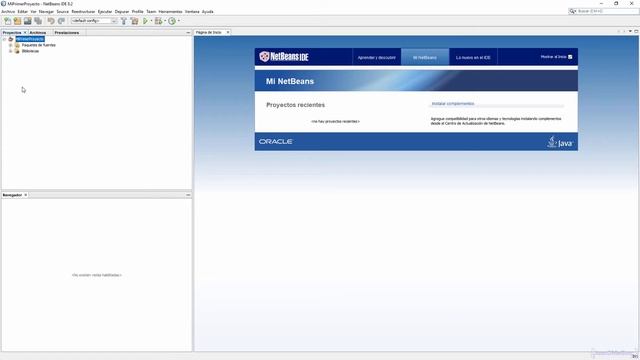Open the Run Project dropdown arrow

point(151,21)
